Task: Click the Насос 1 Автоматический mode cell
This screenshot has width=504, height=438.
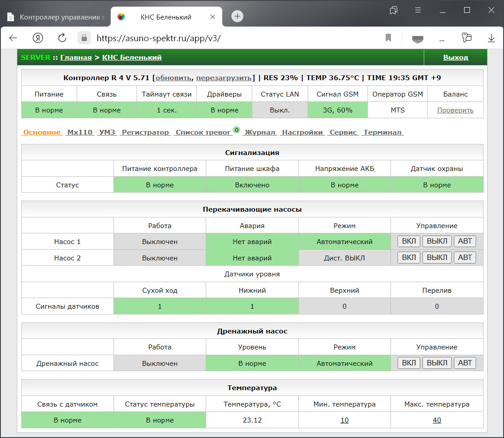Action: click(x=344, y=241)
